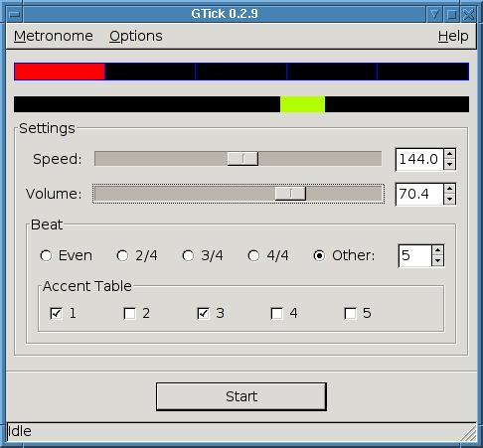Select the 3/4 beat radio button
Screen dimensions: 483x448
coord(188,255)
